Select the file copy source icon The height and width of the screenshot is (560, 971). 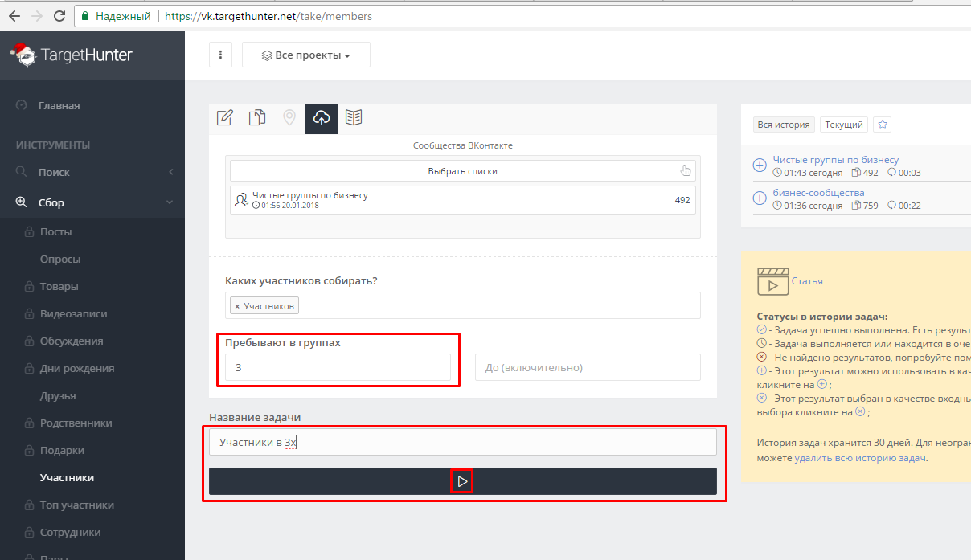(257, 118)
